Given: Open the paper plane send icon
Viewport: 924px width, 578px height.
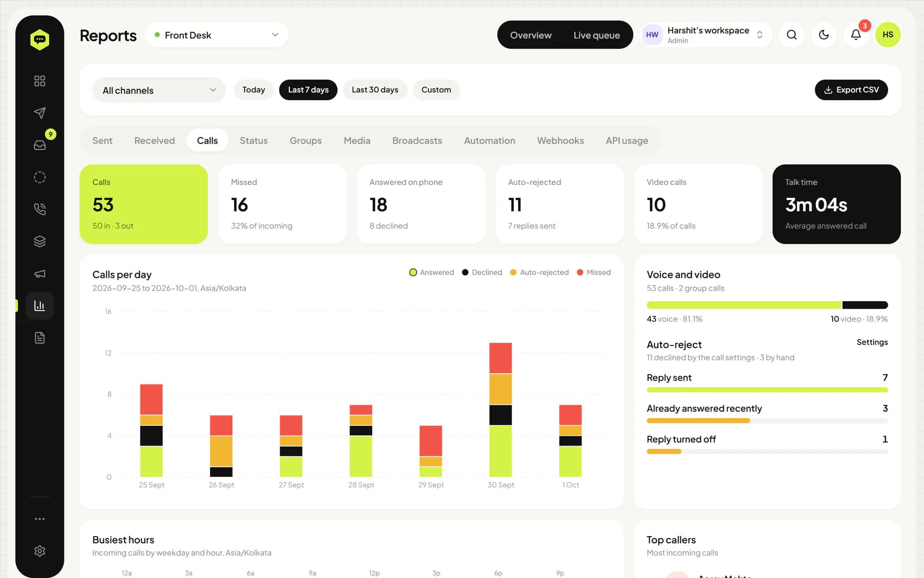Looking at the screenshot, I should [39, 113].
